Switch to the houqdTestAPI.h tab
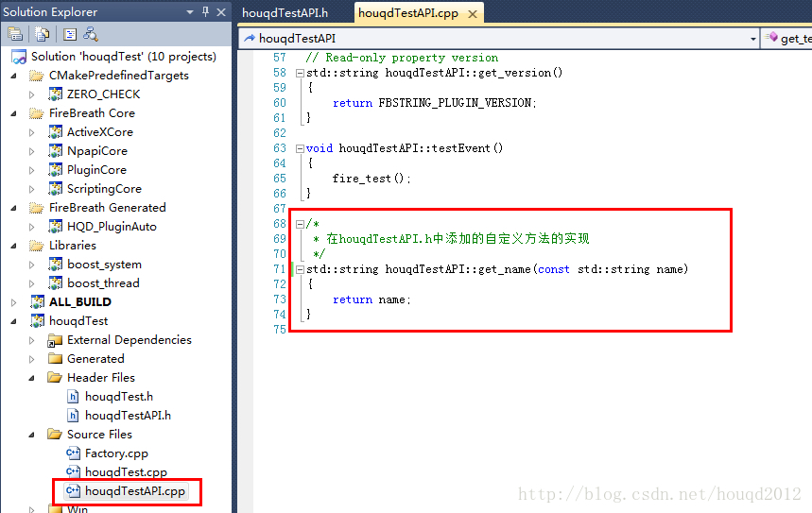812x513 pixels. pos(285,13)
